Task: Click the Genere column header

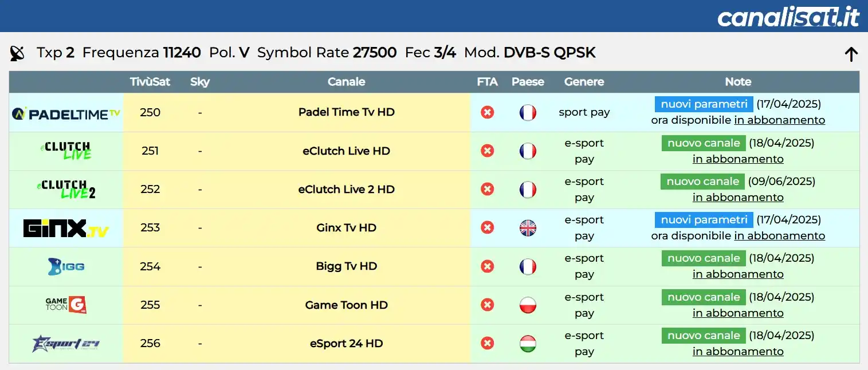Action: click(x=584, y=82)
